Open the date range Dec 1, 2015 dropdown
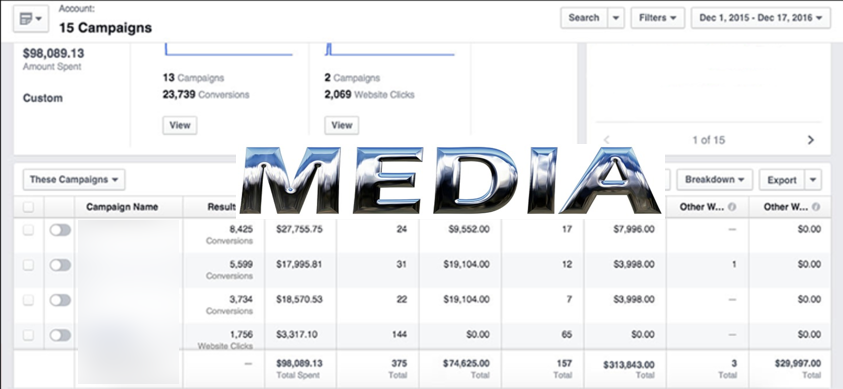 761,18
